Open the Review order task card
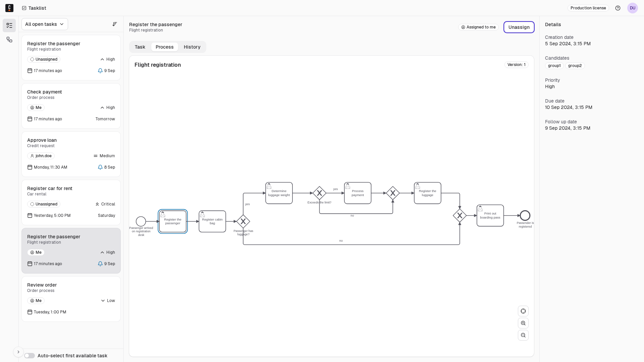This screenshot has width=644, height=362. (71, 299)
